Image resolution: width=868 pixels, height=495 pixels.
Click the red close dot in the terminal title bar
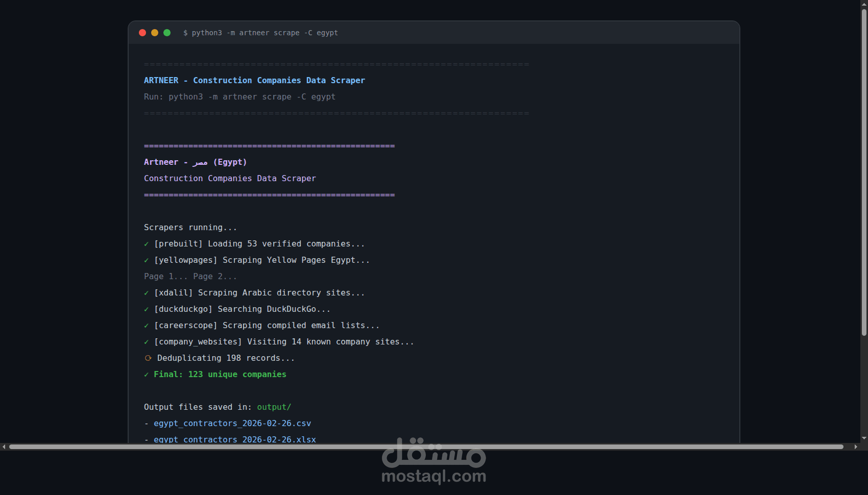point(142,33)
